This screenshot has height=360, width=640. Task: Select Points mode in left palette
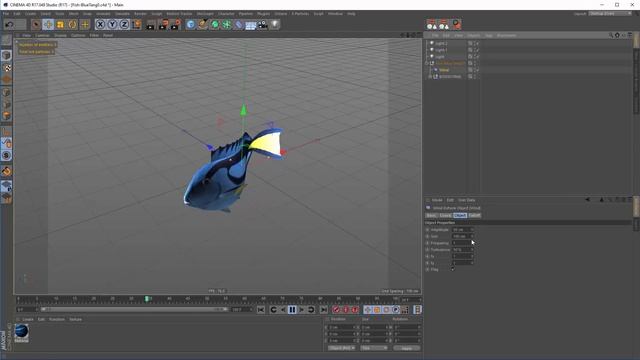[x=7, y=93]
